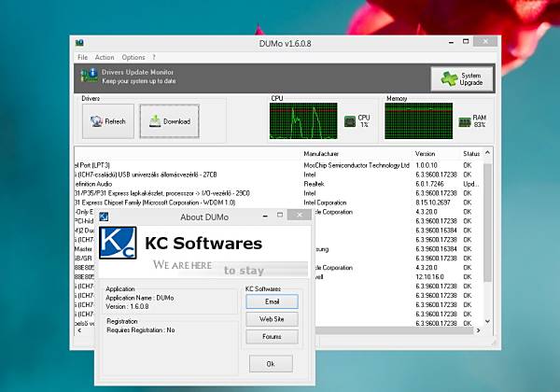
Task: Click the Download button with tray icon
Action: (169, 121)
